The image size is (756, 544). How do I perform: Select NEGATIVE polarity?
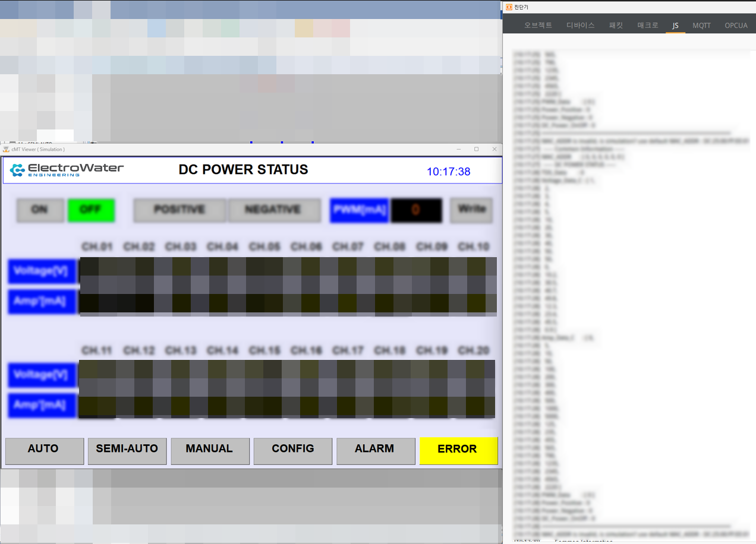tap(273, 210)
